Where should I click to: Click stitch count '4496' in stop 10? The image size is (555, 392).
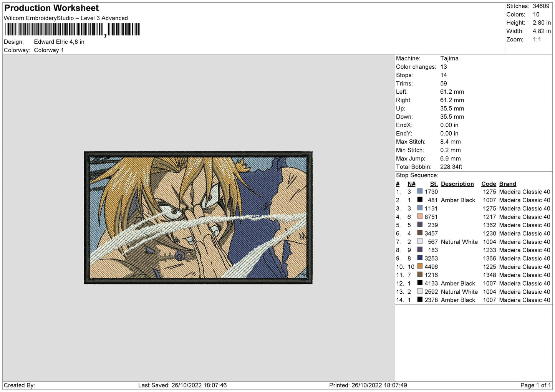click(x=431, y=267)
